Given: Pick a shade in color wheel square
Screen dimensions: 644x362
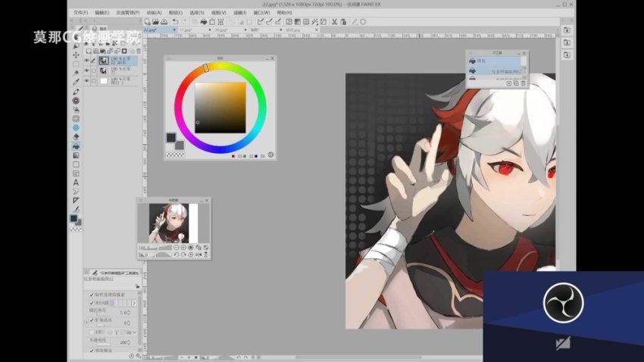Looking at the screenshot, I should click(220, 108).
